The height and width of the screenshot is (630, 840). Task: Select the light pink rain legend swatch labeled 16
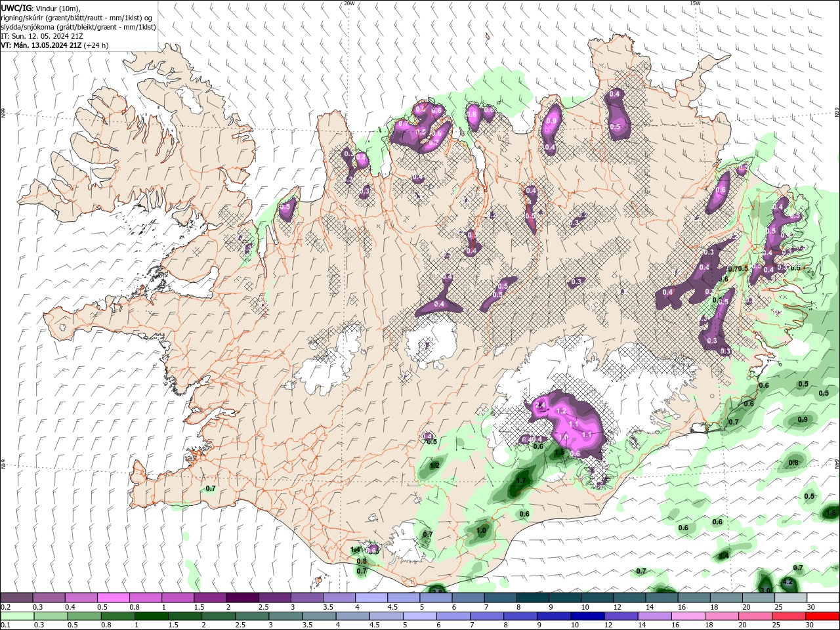pos(688,616)
